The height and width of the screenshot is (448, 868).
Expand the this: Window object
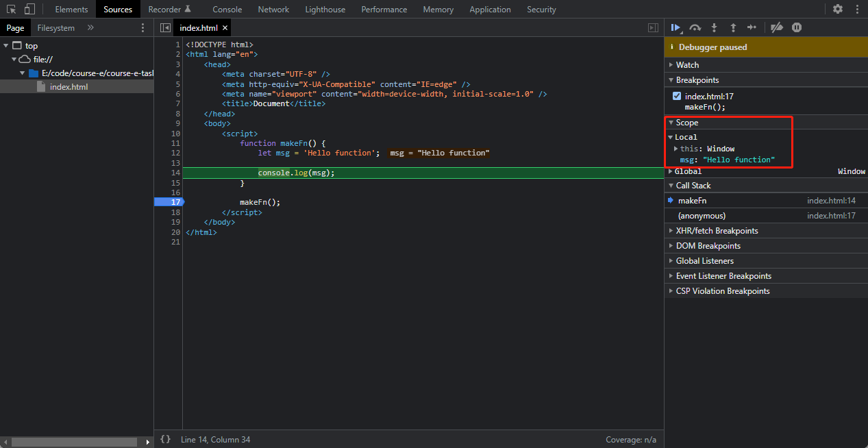click(676, 149)
